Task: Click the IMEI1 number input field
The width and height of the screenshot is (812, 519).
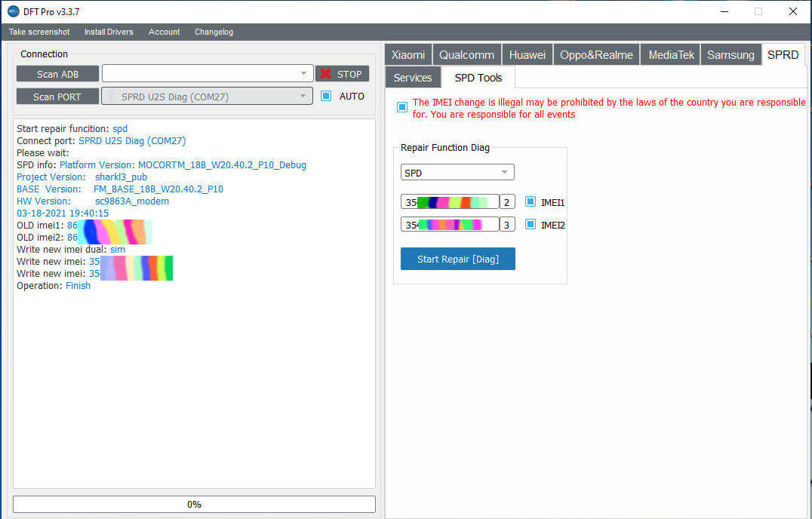Action: (450, 202)
